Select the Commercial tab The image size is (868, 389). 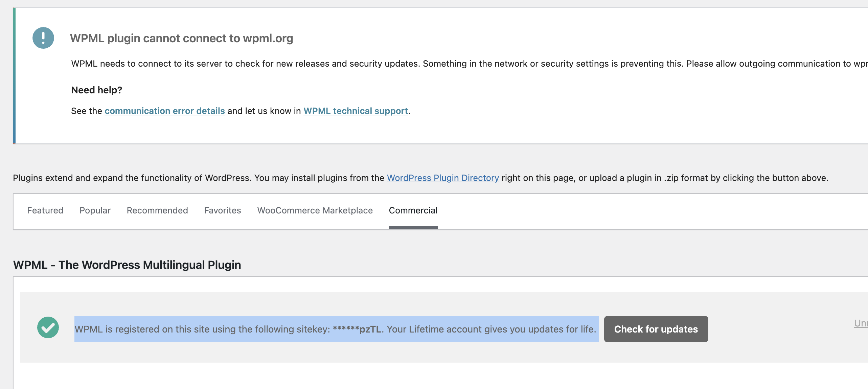click(413, 210)
